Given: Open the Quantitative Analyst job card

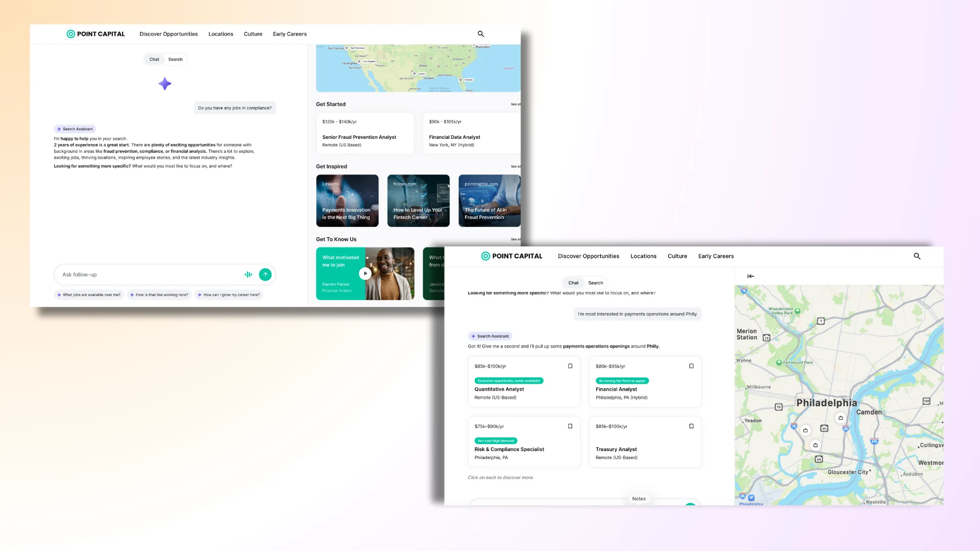Looking at the screenshot, I should click(524, 382).
